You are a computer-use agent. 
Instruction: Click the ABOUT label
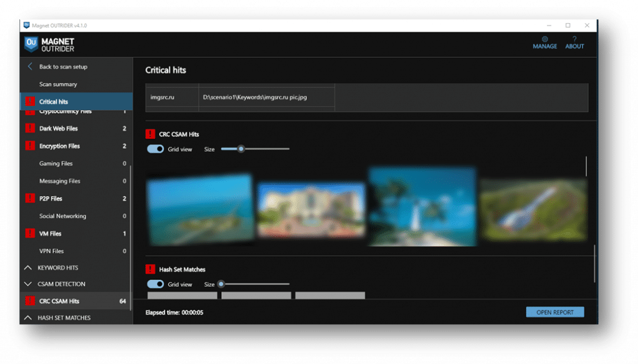574,46
